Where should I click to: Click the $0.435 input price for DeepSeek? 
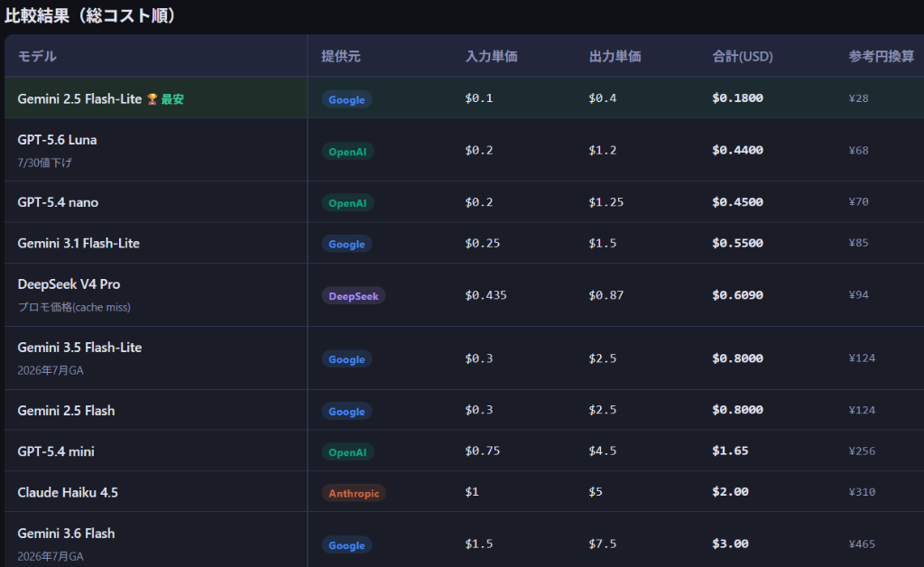coord(485,294)
